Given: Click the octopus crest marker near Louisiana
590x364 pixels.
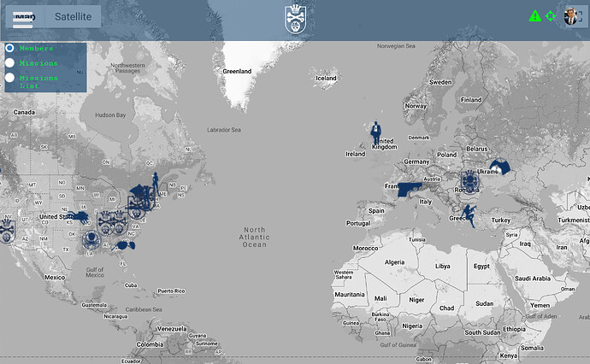Looking at the screenshot, I should (x=91, y=239).
